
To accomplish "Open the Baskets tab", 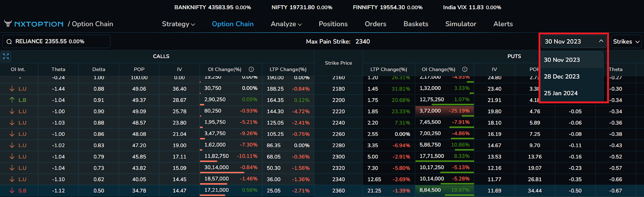I will [x=416, y=24].
